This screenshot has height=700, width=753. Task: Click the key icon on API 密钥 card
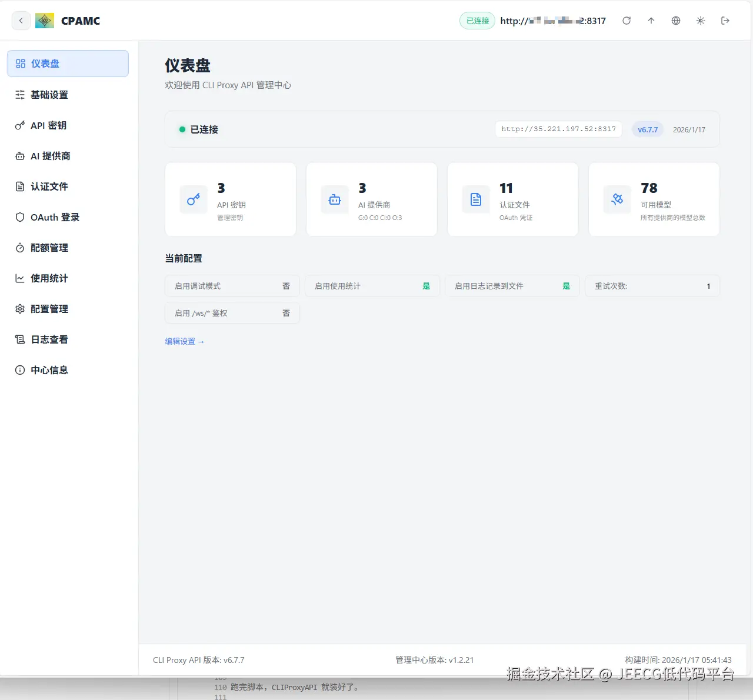click(194, 199)
